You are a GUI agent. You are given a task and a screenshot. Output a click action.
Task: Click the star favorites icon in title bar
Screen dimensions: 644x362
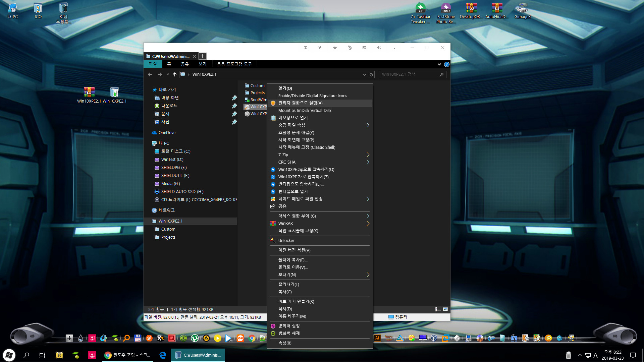click(335, 48)
